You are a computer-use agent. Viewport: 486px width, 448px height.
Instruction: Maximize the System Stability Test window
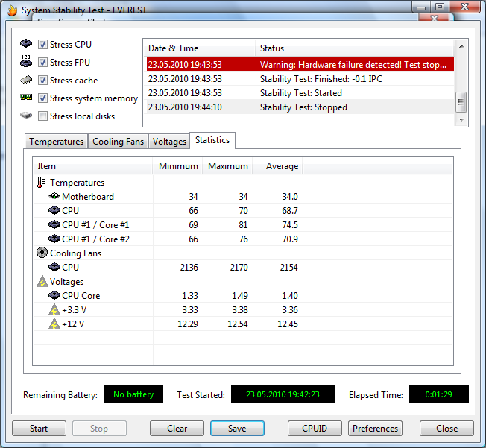440,7
